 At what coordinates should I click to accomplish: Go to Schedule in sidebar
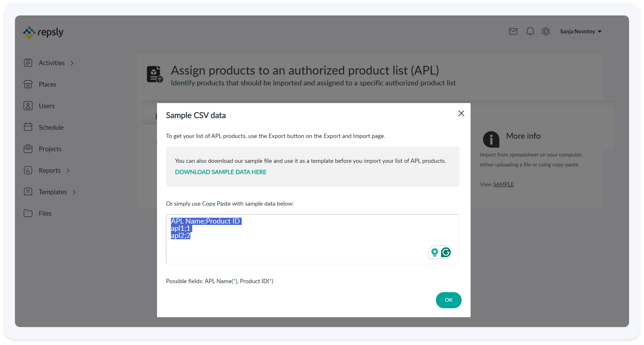pos(51,127)
